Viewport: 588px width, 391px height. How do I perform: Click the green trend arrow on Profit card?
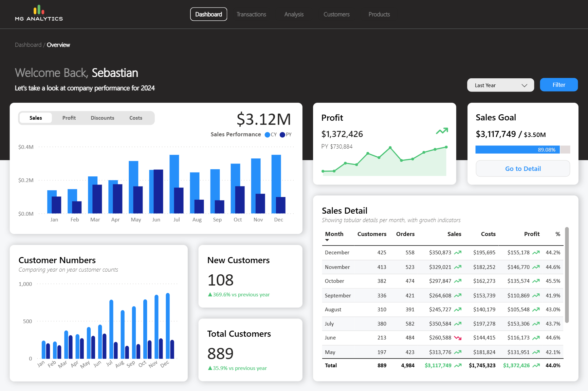[x=442, y=131]
